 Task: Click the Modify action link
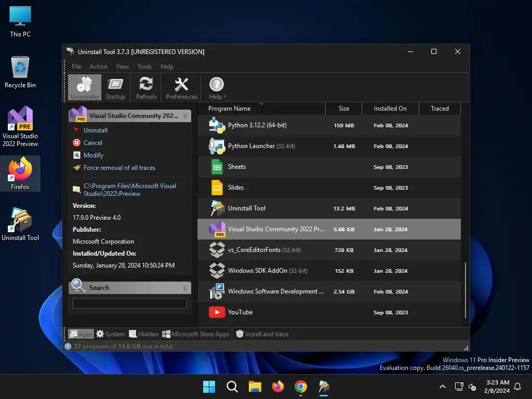94,155
